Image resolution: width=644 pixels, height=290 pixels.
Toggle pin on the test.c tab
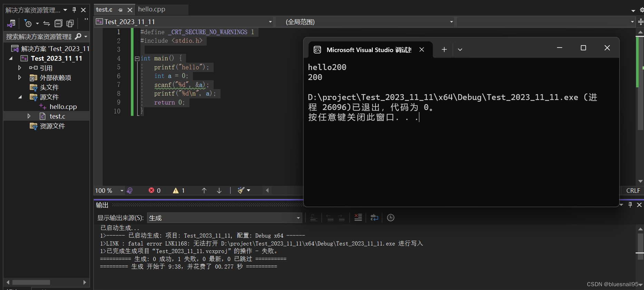coord(120,10)
